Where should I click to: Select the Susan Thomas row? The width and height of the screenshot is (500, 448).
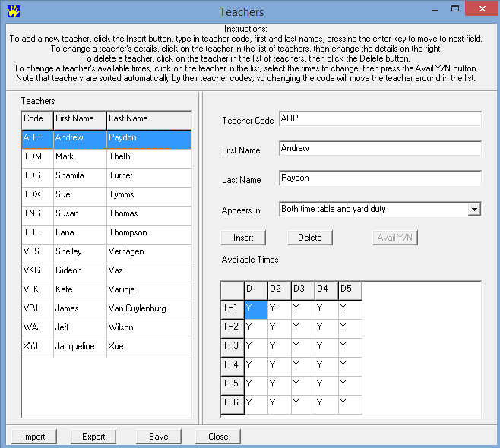(106, 216)
